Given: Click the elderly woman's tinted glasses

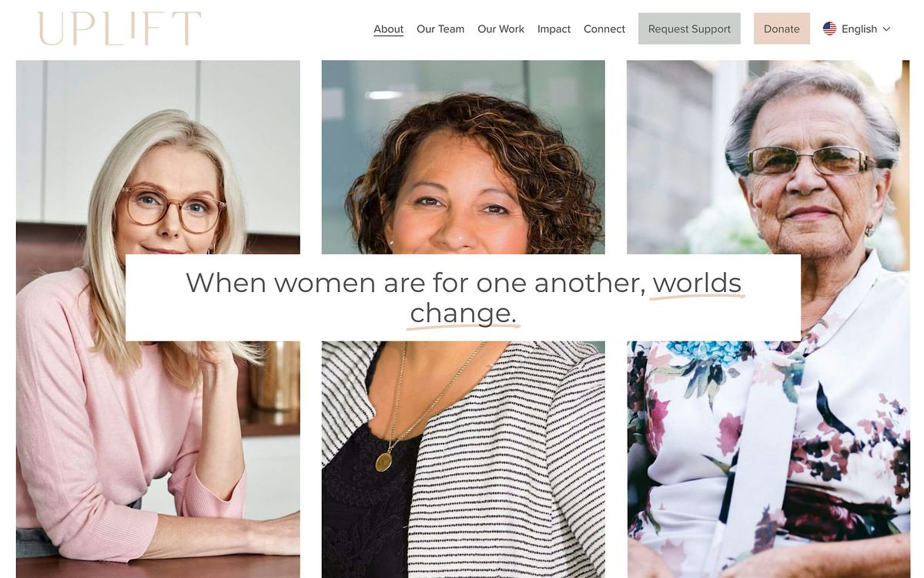Looking at the screenshot, I should coord(808,160).
